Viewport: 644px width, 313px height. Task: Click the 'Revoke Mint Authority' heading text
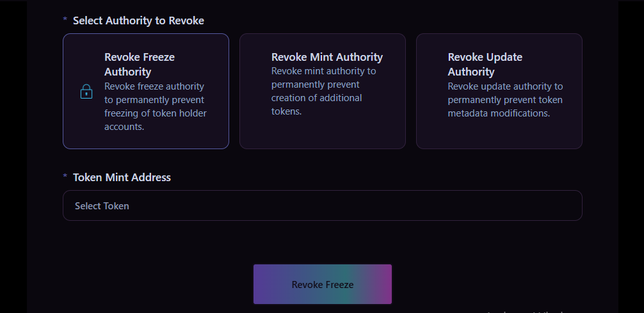coord(327,57)
